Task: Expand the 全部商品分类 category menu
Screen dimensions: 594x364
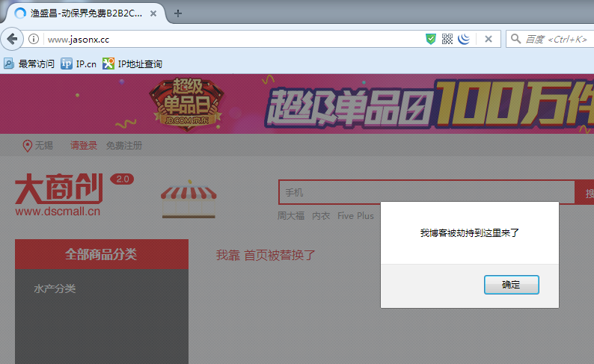Action: pyautogui.click(x=101, y=254)
